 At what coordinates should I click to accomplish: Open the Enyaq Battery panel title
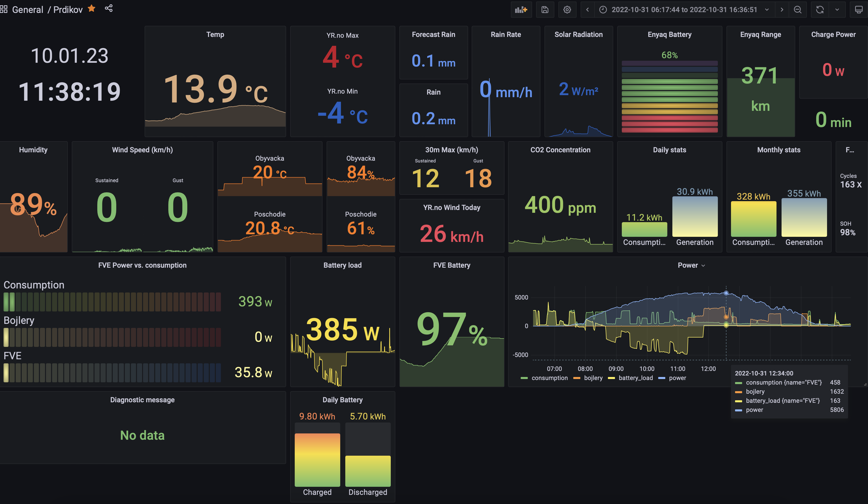point(669,34)
